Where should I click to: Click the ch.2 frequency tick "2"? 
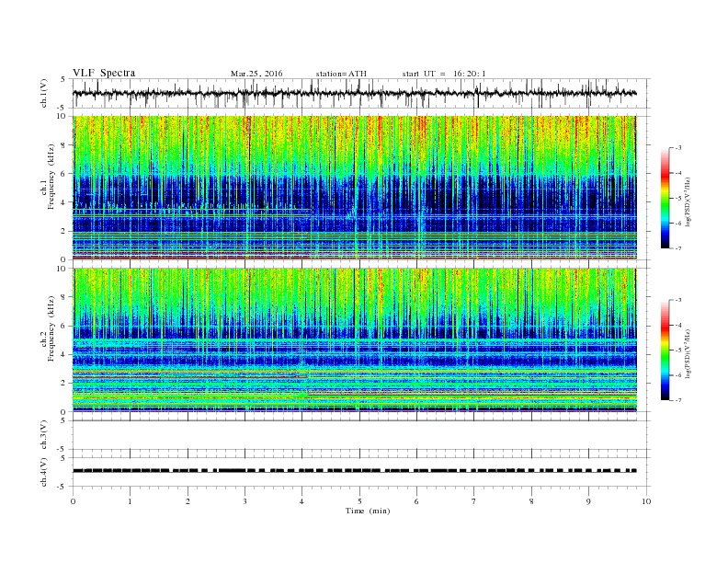[64, 384]
